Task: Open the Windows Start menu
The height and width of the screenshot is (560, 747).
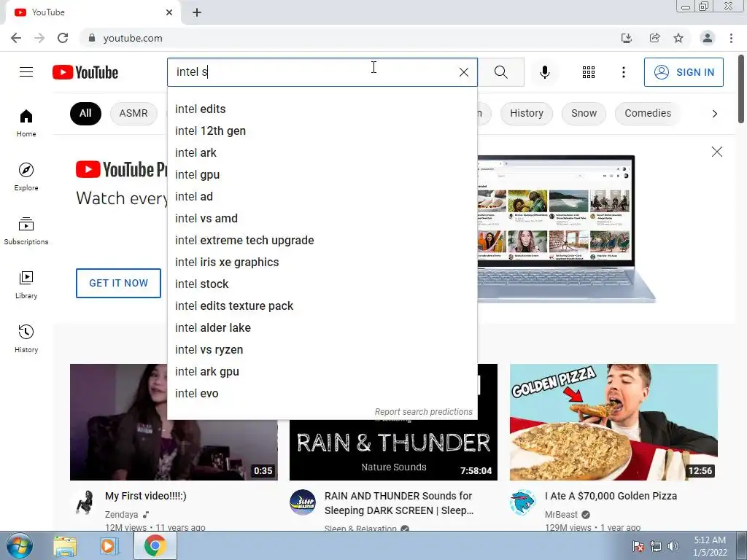Action: tap(18, 545)
